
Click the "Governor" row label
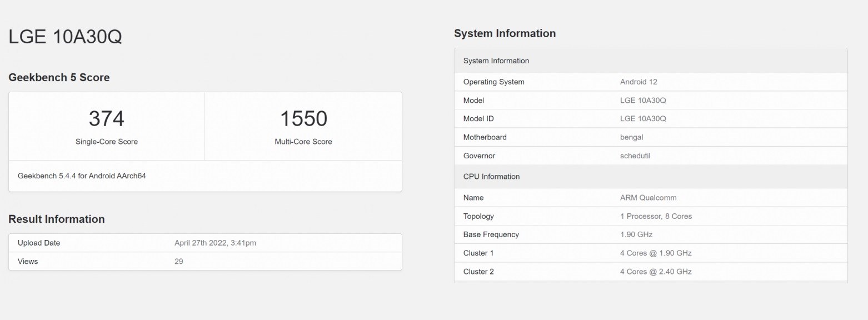point(479,156)
